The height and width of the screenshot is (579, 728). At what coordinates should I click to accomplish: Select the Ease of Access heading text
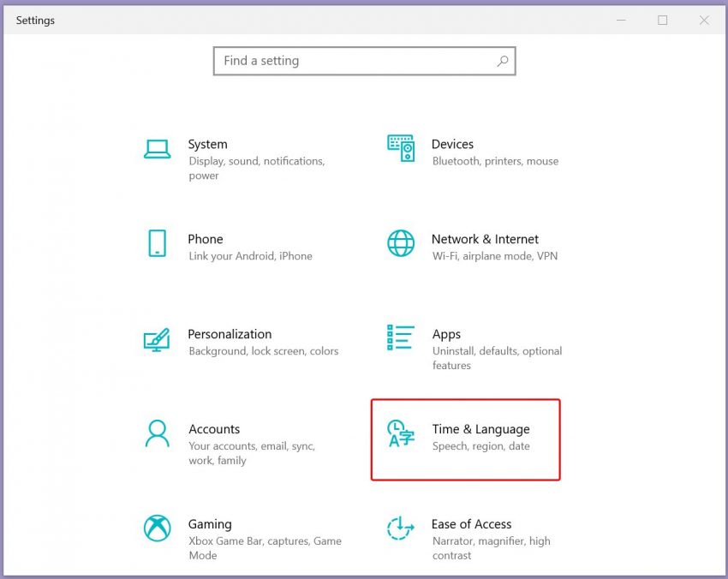pos(471,524)
